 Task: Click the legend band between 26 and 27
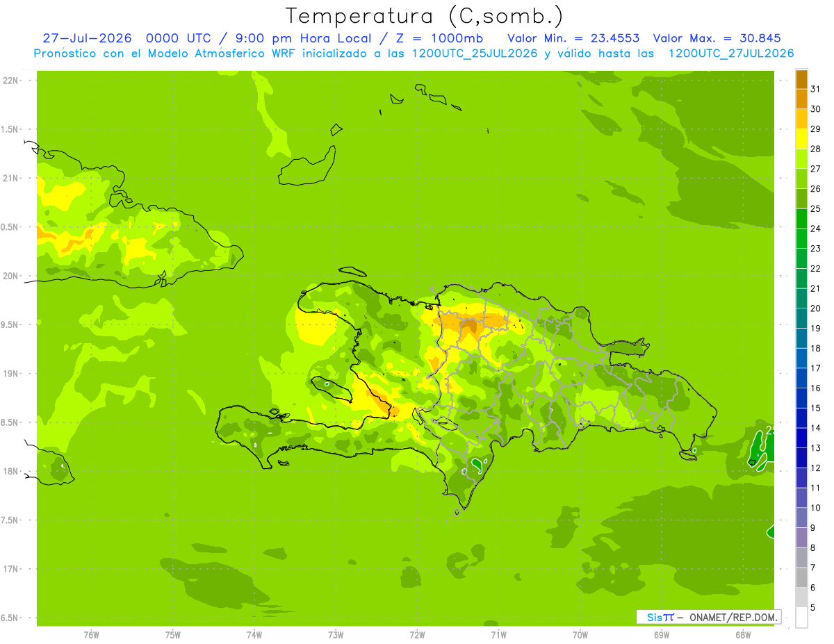click(x=801, y=179)
